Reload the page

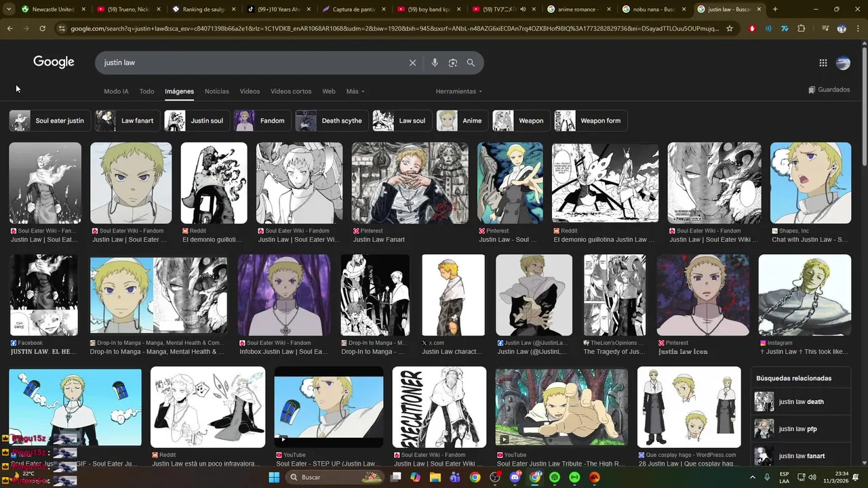(42, 28)
